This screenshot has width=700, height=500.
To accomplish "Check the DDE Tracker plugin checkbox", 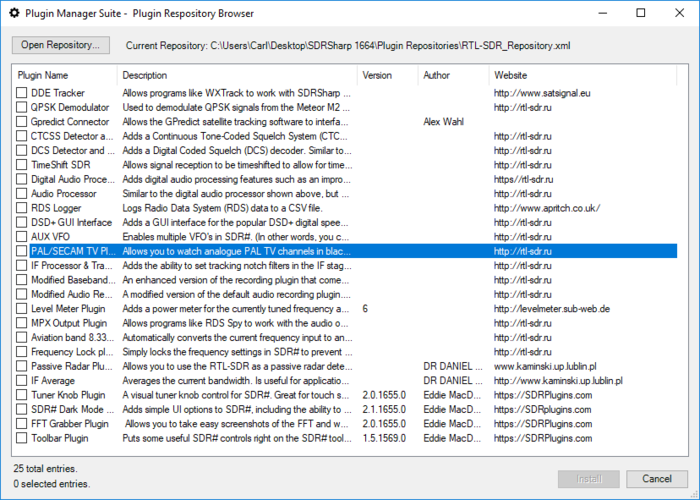I will 21,93.
